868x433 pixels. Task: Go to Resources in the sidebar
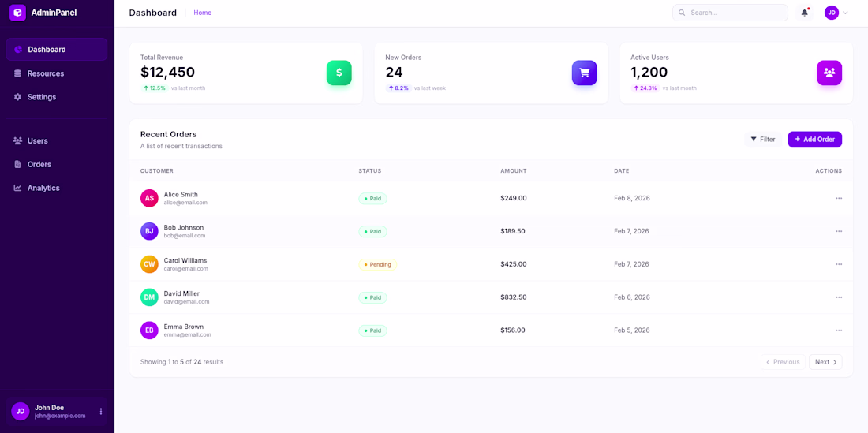coord(57,73)
